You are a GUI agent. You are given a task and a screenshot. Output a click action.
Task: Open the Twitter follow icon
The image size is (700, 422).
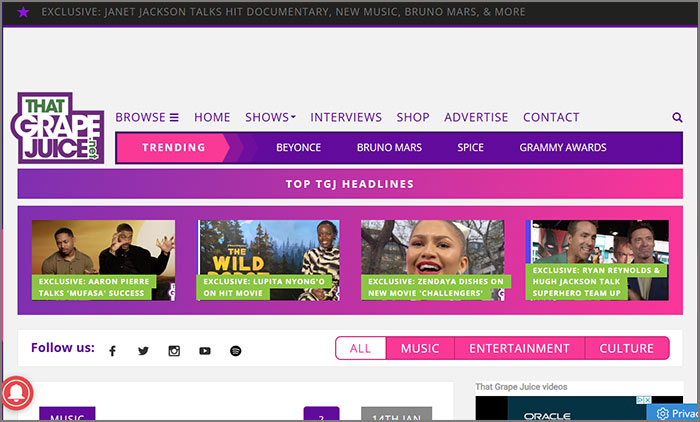[x=143, y=351]
